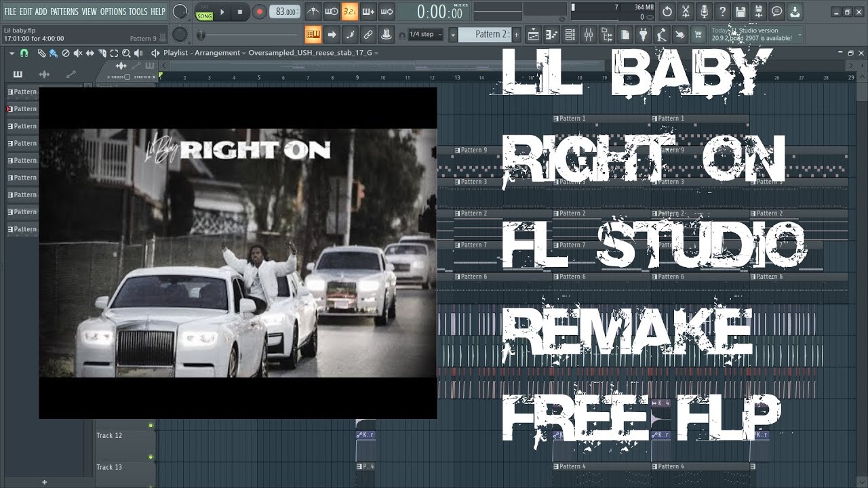Open the FILE menu
The width and height of the screenshot is (868, 488).
(x=10, y=12)
